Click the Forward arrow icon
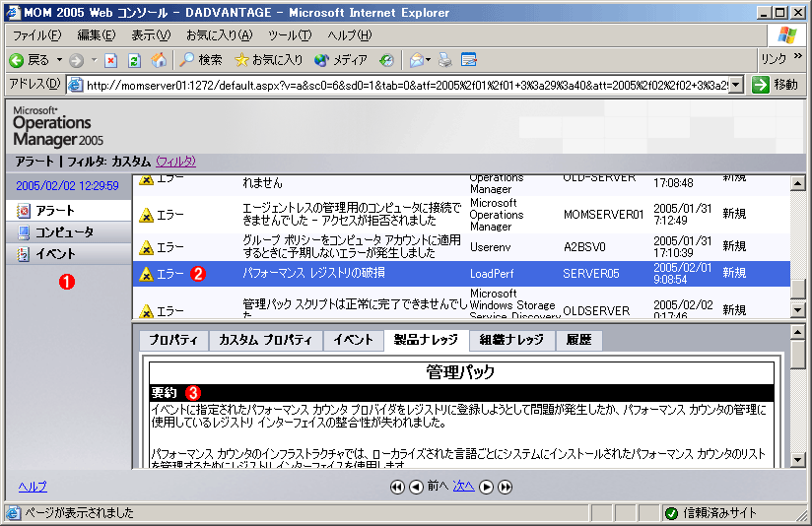 coord(76,60)
